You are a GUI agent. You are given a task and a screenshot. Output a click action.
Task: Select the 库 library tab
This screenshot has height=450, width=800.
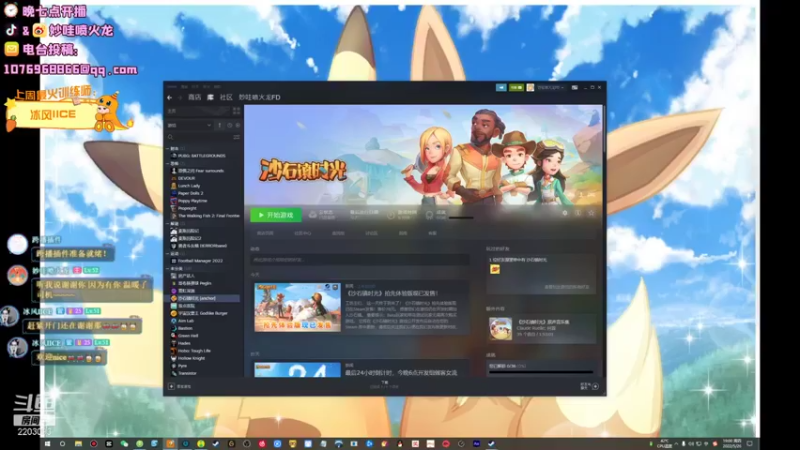click(x=210, y=97)
